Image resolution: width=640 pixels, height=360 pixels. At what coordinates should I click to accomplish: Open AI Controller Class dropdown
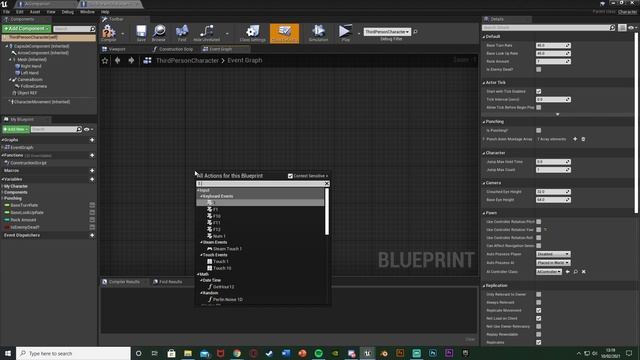click(x=549, y=272)
